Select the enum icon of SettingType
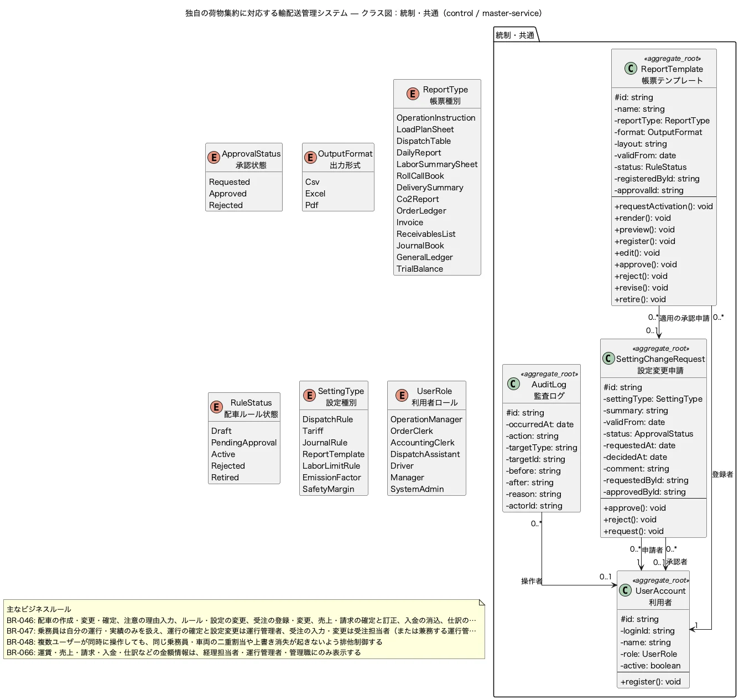The width and height of the screenshot is (739, 700). [x=310, y=395]
